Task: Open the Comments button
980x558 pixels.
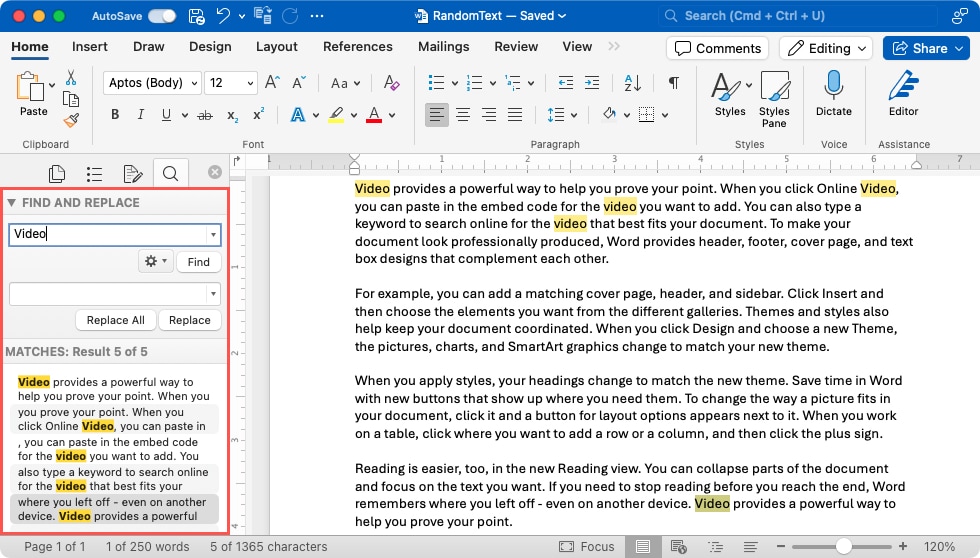Action: (x=718, y=48)
